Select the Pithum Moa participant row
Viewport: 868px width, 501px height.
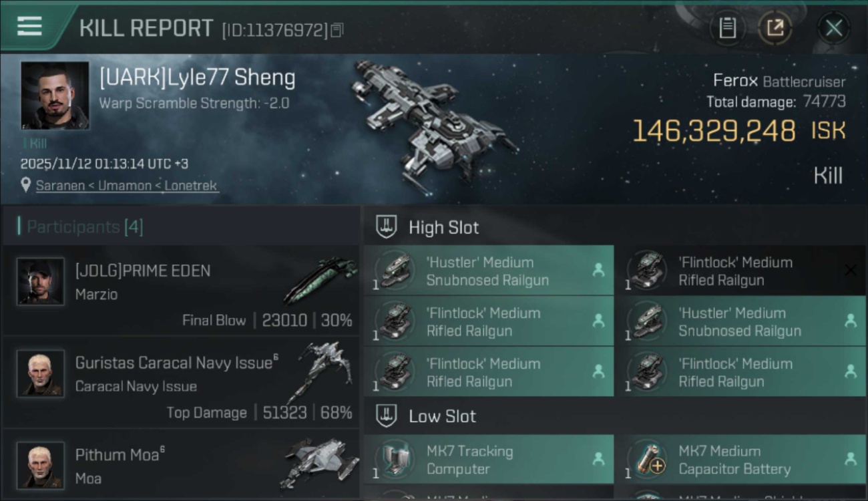click(x=180, y=466)
